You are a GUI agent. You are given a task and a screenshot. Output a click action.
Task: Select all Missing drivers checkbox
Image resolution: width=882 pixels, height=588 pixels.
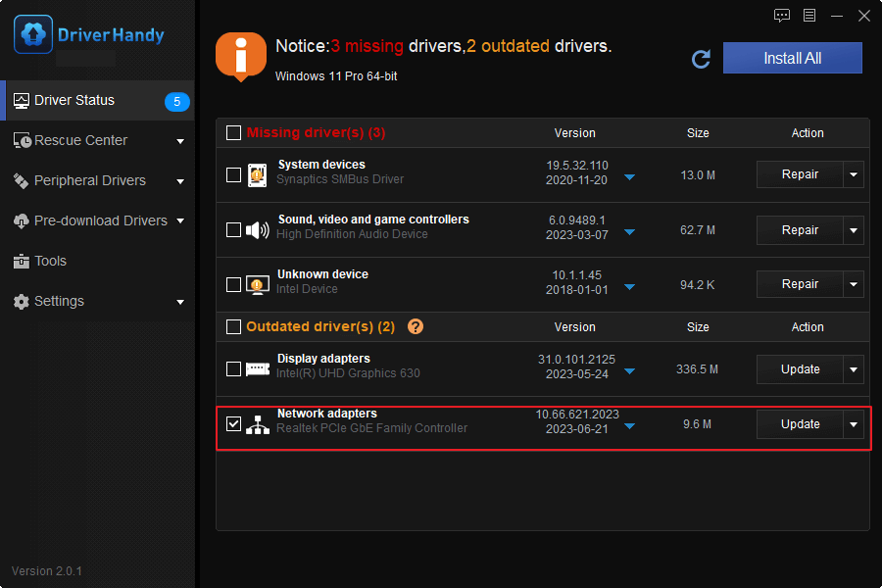233,133
